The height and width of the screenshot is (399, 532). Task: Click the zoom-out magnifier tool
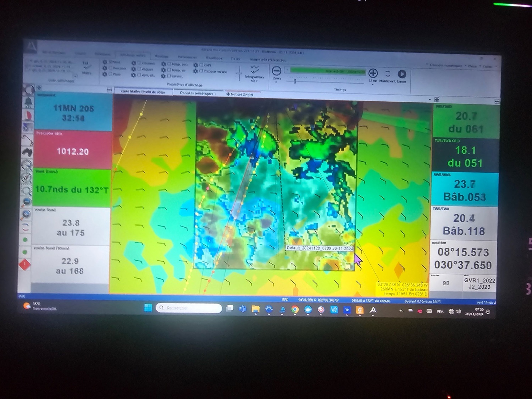coord(26,202)
